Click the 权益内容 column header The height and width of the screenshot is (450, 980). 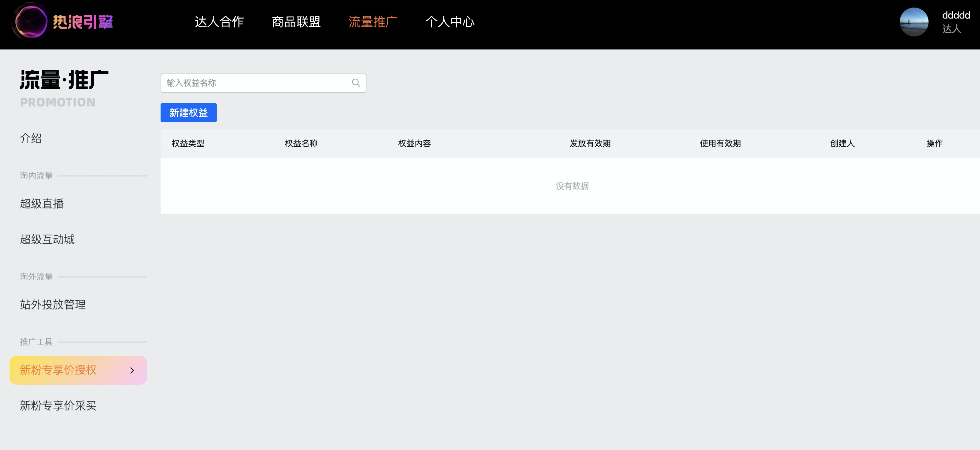[414, 144]
